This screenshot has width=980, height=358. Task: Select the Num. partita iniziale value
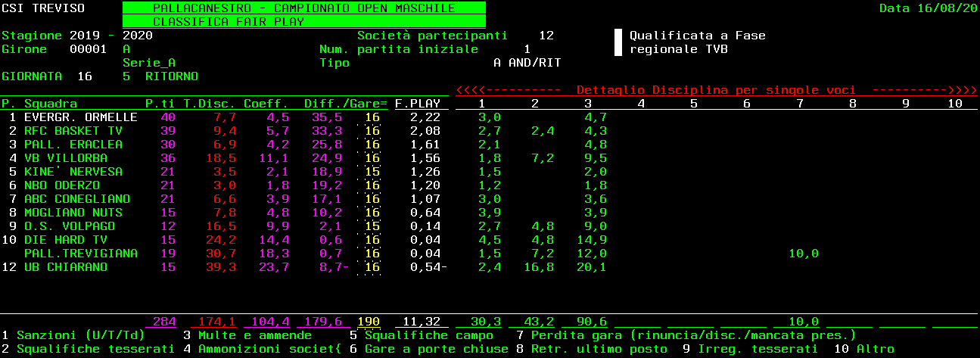point(527,49)
